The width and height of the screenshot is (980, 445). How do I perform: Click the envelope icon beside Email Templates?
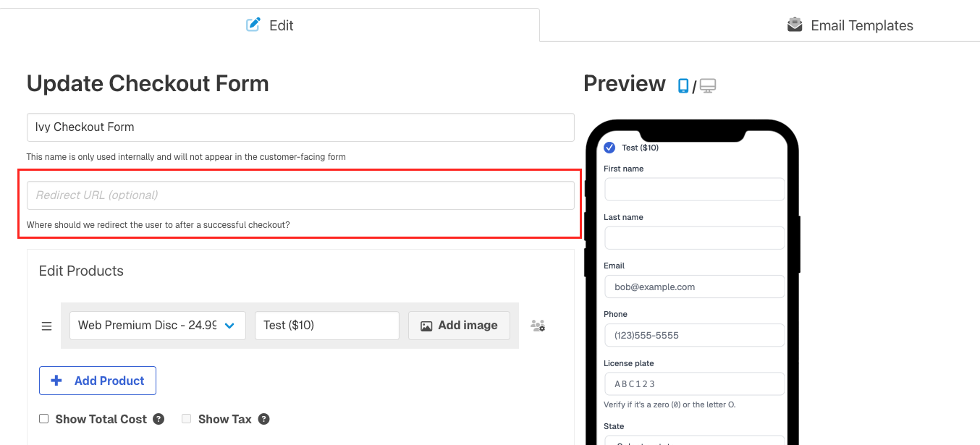[794, 24]
